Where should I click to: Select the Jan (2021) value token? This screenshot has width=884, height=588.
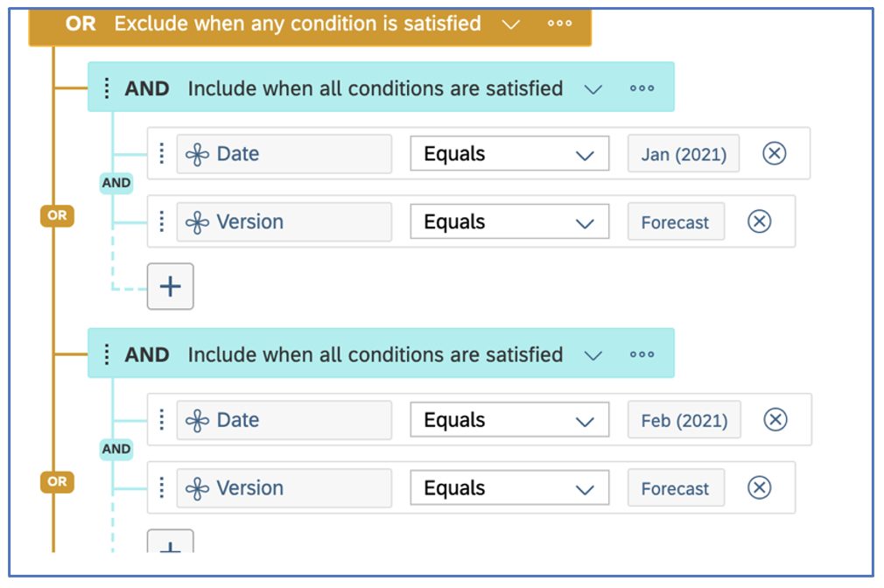[684, 154]
